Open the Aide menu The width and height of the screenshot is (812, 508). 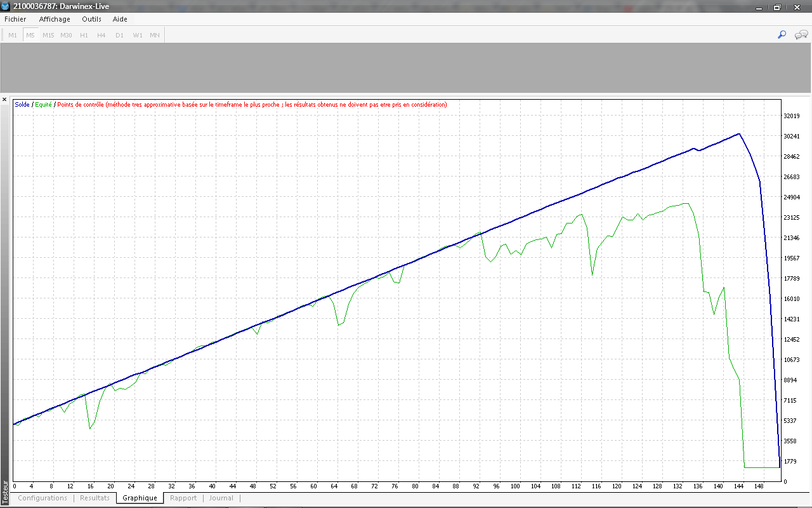120,19
